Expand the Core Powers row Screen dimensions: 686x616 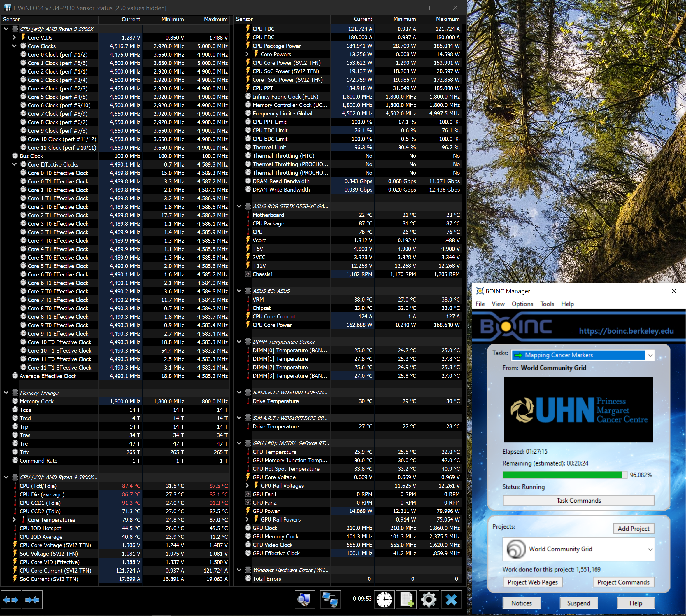pos(247,54)
